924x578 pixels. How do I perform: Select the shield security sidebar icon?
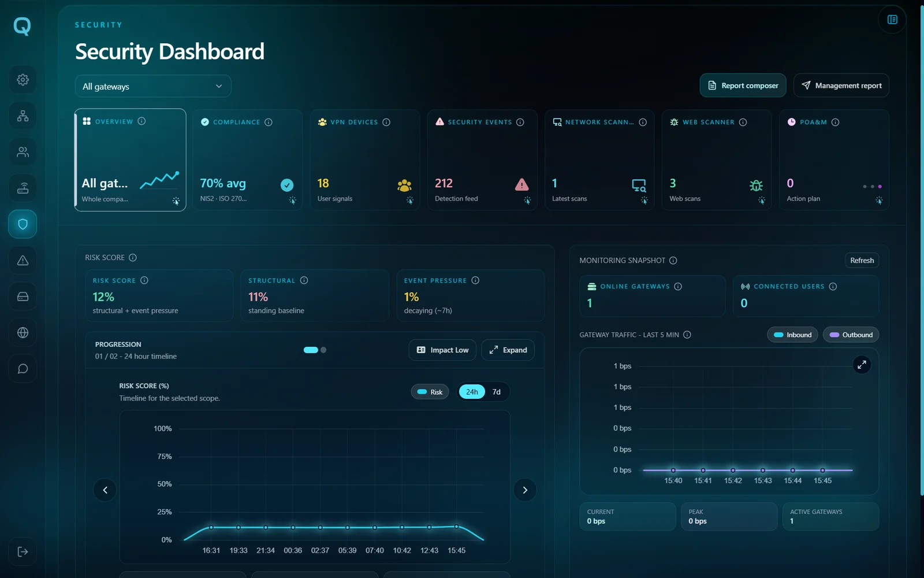23,224
